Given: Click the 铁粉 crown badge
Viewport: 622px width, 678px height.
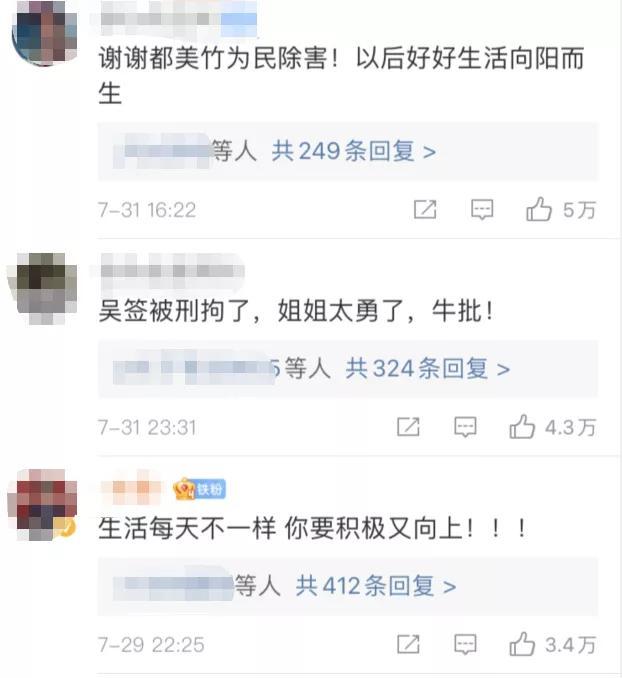Looking at the screenshot, I should [x=199, y=489].
